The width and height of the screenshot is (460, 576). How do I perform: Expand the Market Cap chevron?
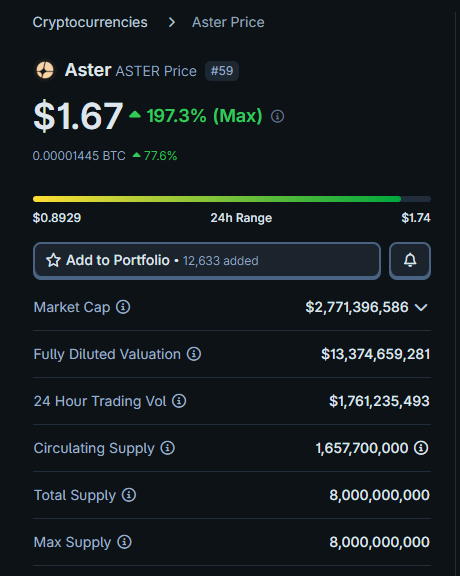click(x=421, y=307)
